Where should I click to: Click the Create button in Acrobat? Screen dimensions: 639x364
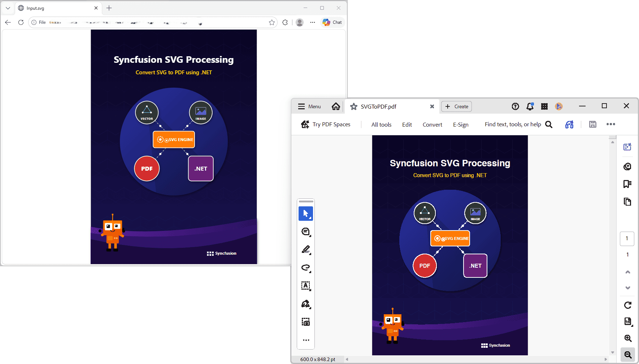click(x=457, y=106)
